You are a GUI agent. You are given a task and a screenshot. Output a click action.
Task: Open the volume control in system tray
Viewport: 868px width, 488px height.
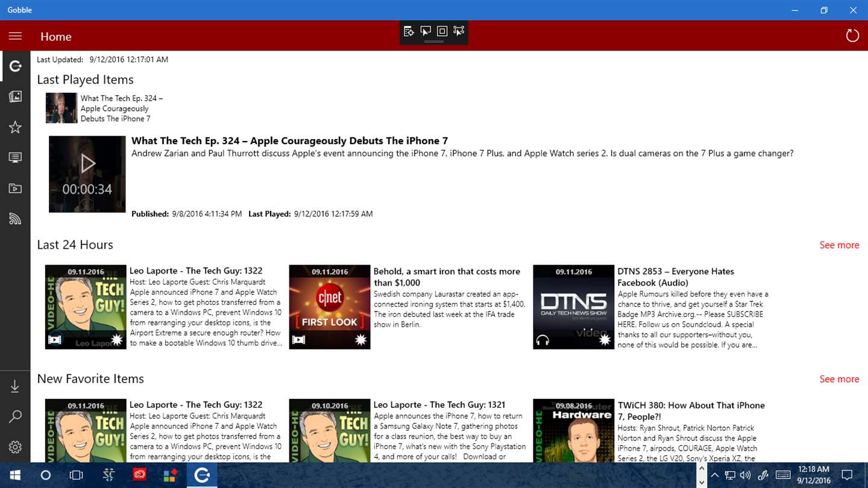click(746, 475)
